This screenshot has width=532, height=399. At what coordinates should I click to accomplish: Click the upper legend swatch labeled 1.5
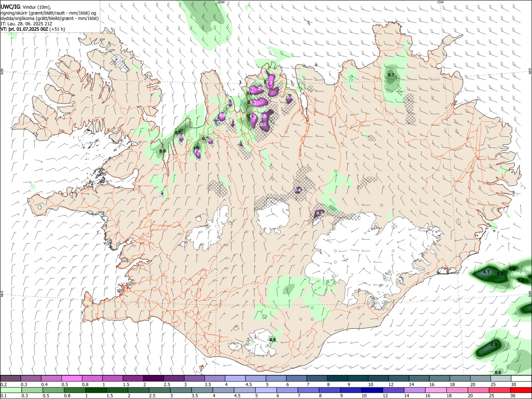133,378
